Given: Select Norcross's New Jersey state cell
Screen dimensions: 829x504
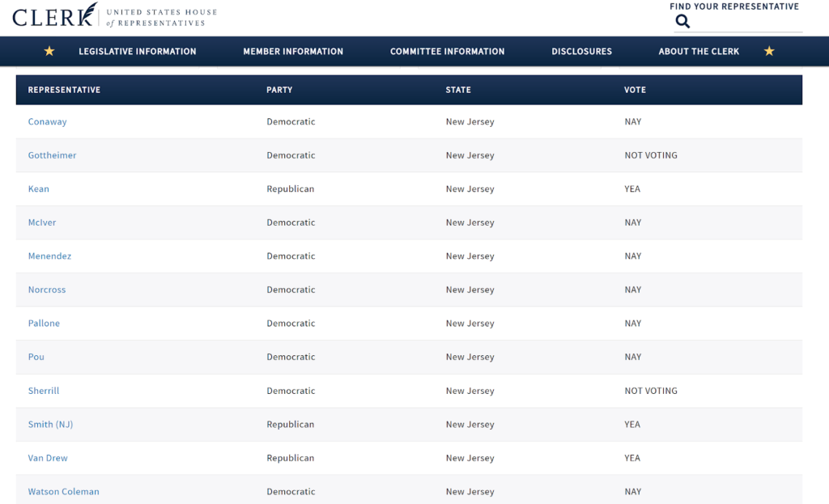Looking at the screenshot, I should pos(470,290).
